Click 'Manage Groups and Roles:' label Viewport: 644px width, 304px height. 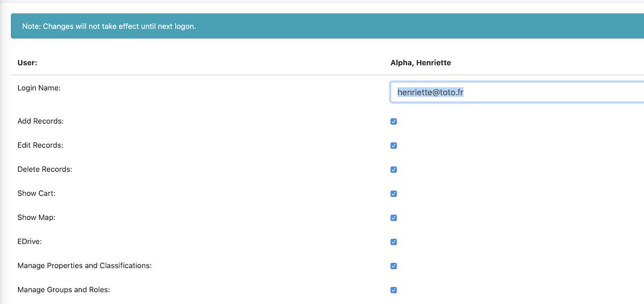64,290
